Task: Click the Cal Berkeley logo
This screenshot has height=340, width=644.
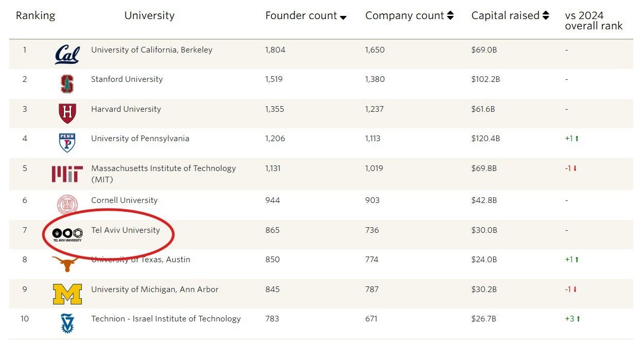Action: [x=66, y=54]
